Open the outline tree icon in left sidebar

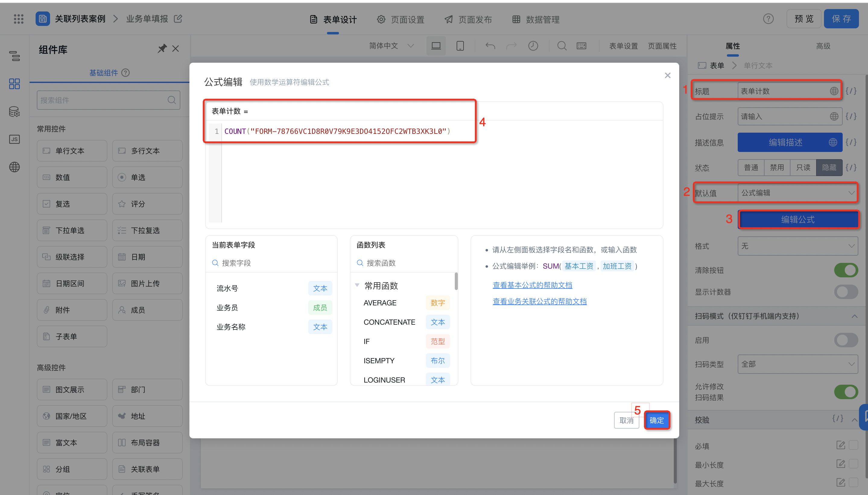point(14,56)
